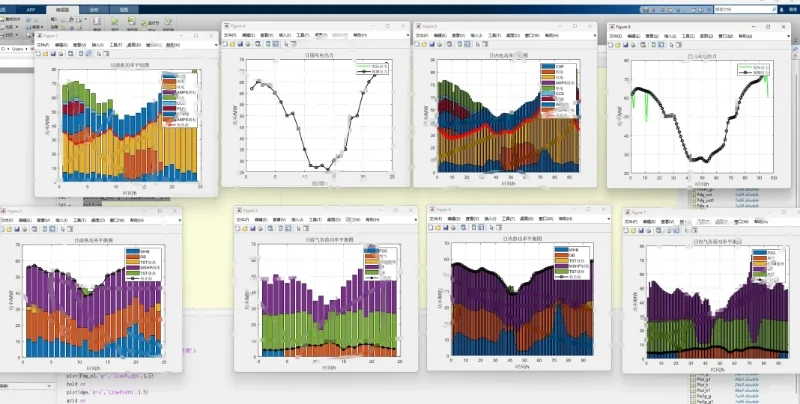Toggle Edit Plot arrow in Figure 2 toolbar
800x404 pixels.
[x=62, y=229]
